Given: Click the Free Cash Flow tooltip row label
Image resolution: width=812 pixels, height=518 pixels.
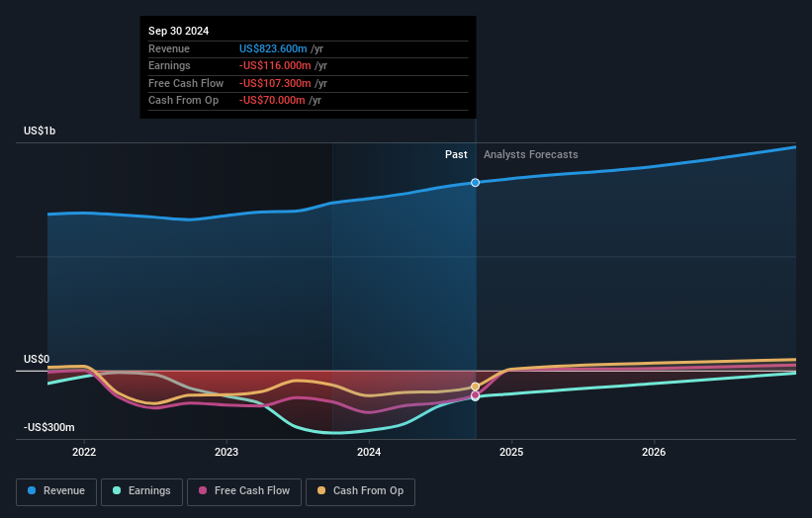Looking at the screenshot, I should pyautogui.click(x=186, y=83).
